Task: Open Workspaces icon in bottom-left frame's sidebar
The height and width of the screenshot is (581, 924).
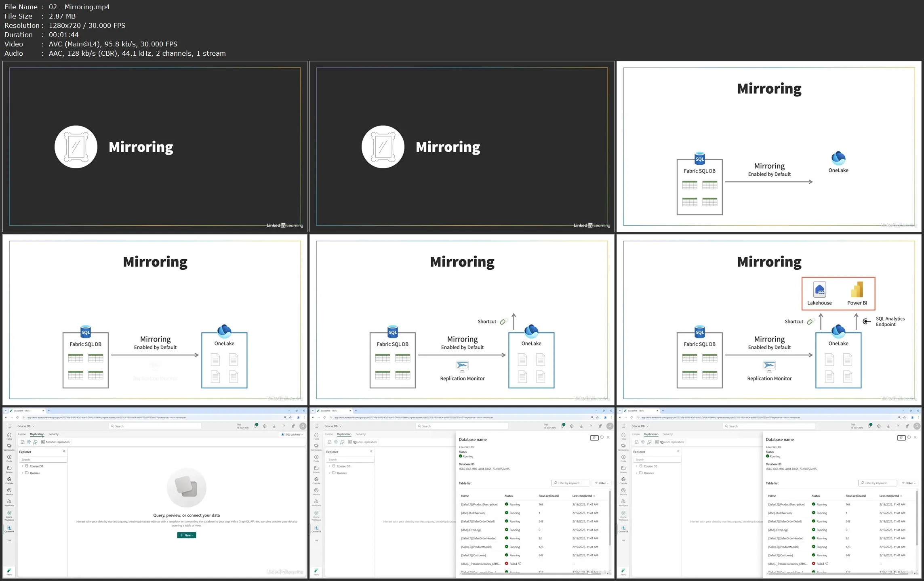Action: tap(9, 447)
